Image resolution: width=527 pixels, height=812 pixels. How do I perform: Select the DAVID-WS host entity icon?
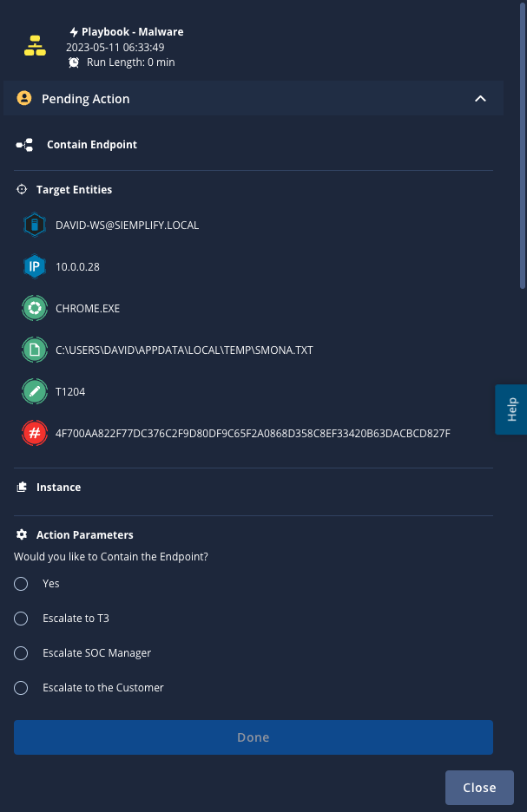(x=34, y=224)
